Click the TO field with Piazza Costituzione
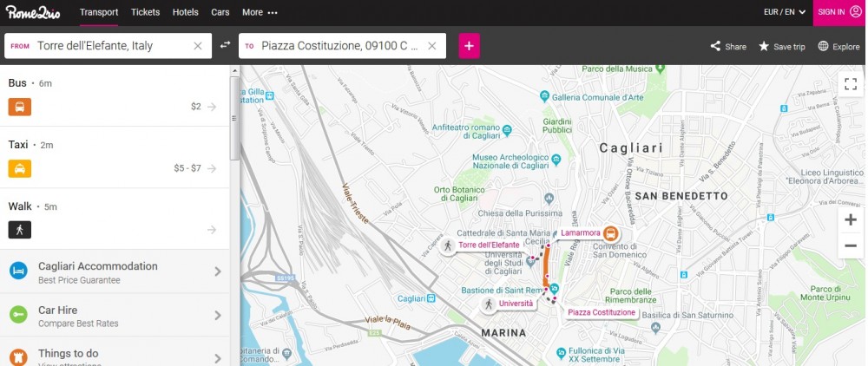The width and height of the screenshot is (868, 366). [342, 46]
